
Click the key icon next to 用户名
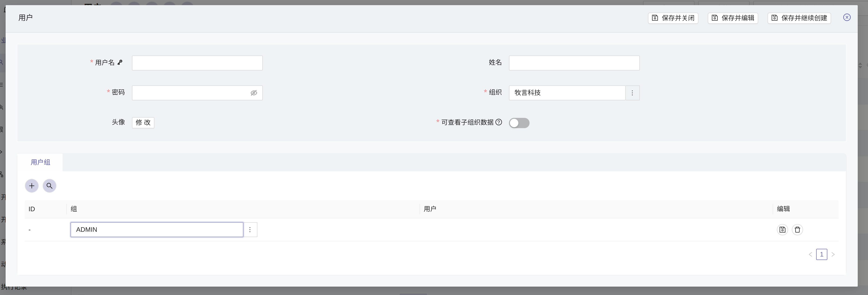pos(120,62)
